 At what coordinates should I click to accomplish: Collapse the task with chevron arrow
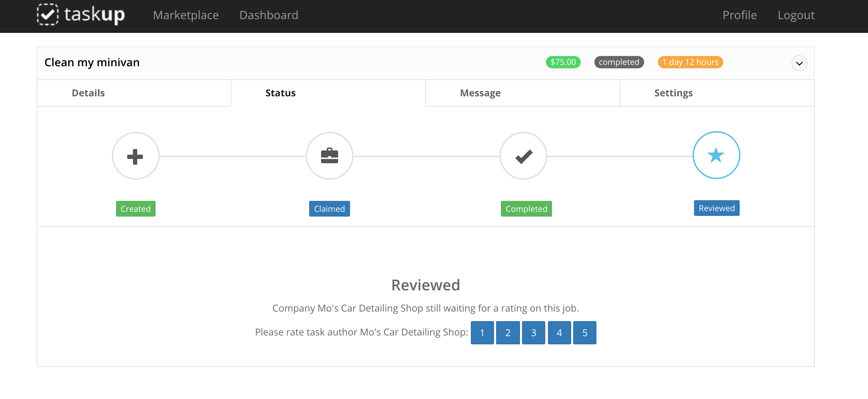pyautogui.click(x=799, y=63)
